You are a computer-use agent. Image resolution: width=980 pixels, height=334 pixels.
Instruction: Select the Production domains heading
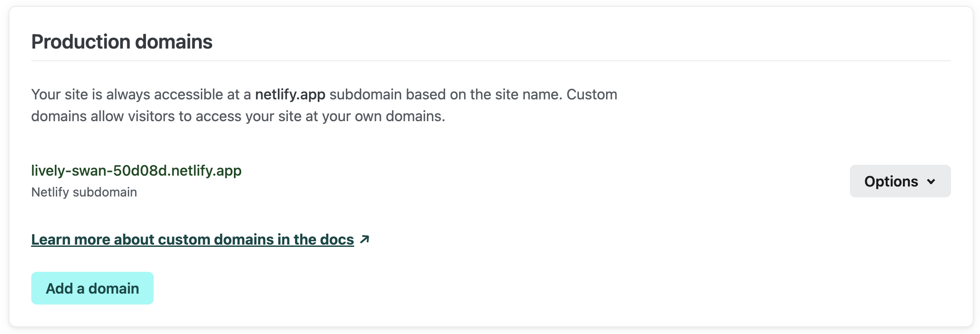pos(123,41)
